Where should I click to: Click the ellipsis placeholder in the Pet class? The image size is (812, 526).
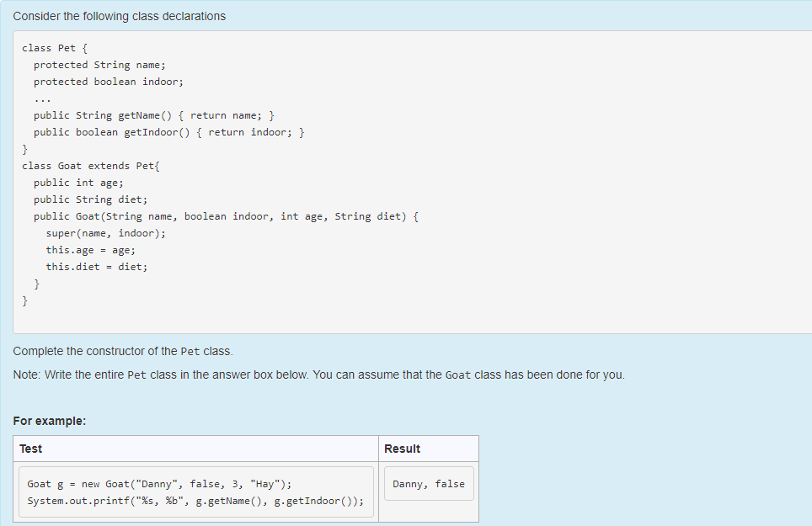click(40, 98)
